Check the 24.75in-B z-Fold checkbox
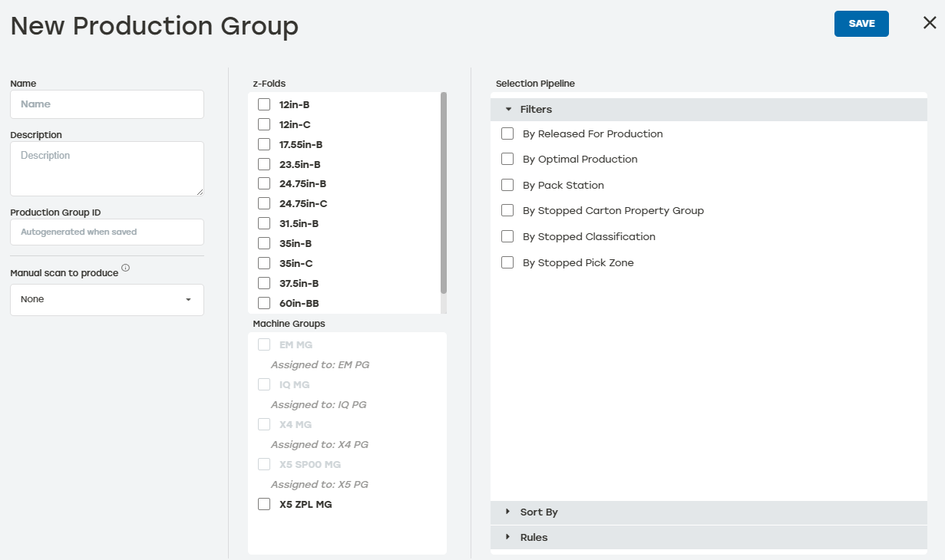 point(264,183)
